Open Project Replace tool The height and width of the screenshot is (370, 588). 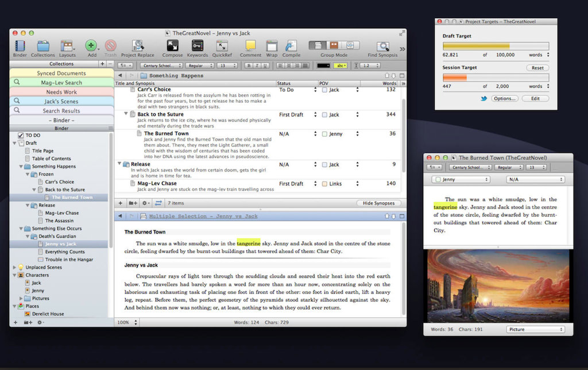coord(138,46)
